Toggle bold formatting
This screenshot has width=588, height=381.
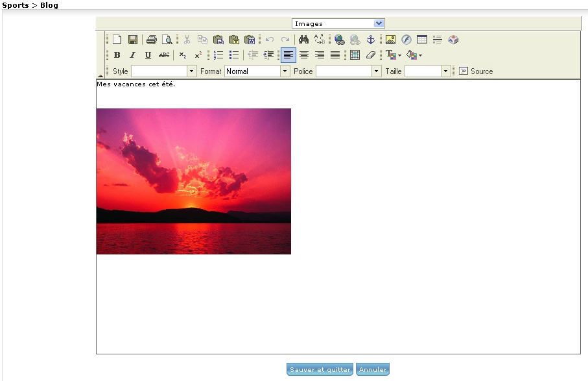117,55
